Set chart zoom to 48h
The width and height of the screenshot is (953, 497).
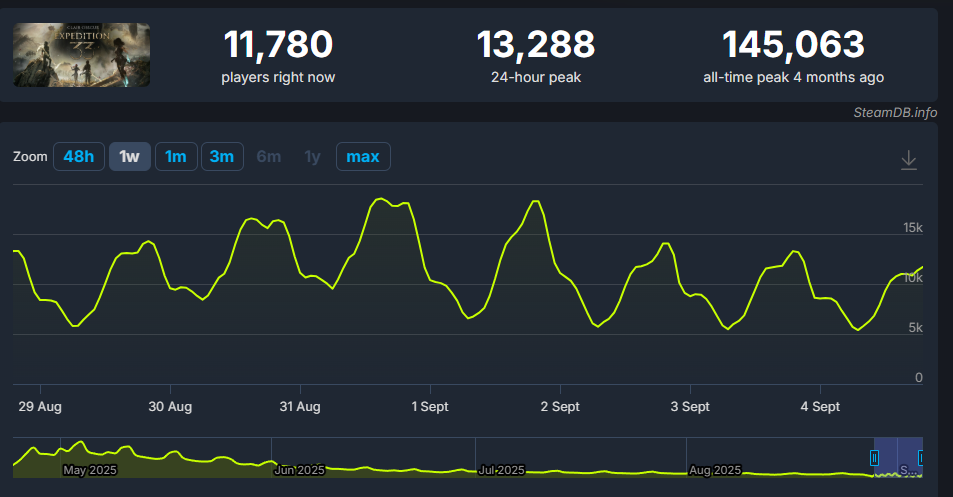tap(79, 157)
